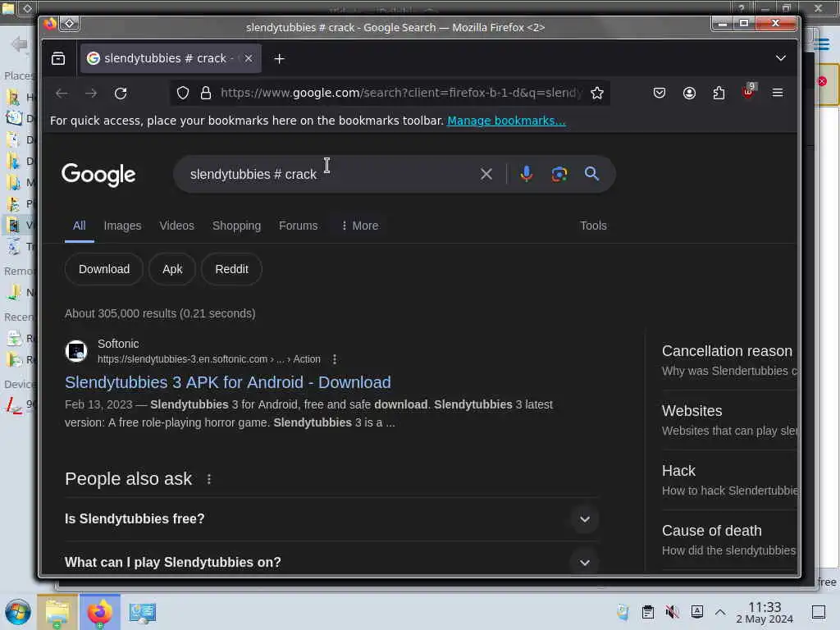The width and height of the screenshot is (840, 630).
Task: Switch to the Forums tab
Action: [x=299, y=226]
